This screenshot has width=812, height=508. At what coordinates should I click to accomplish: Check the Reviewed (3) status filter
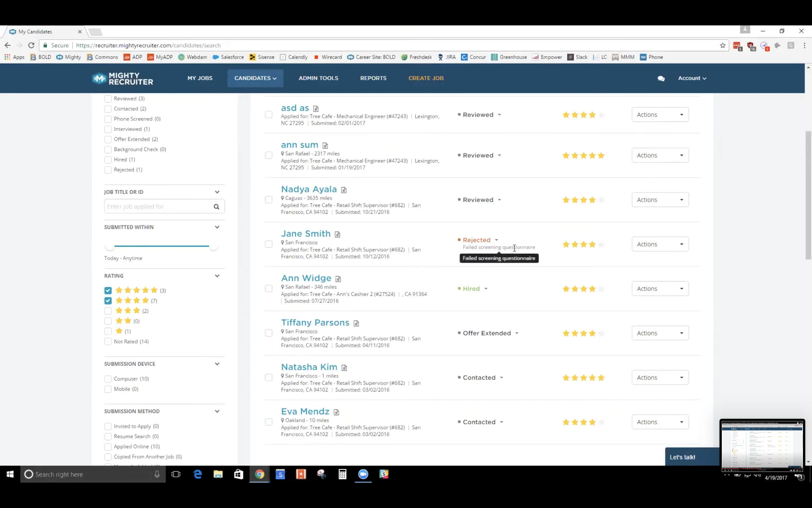[108, 99]
